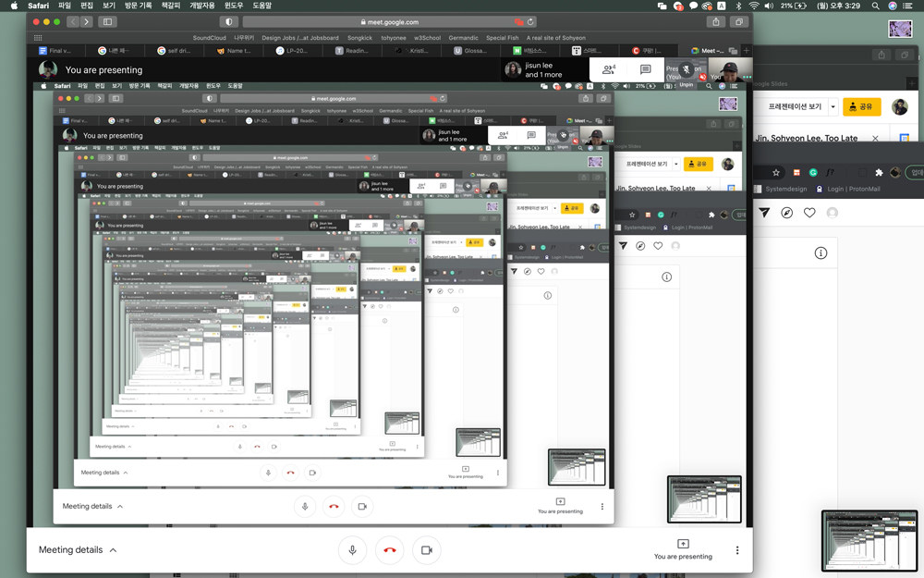Open the dropdown arrow beside 프레젠테이션 보기
924x578 pixels.
pos(833,106)
